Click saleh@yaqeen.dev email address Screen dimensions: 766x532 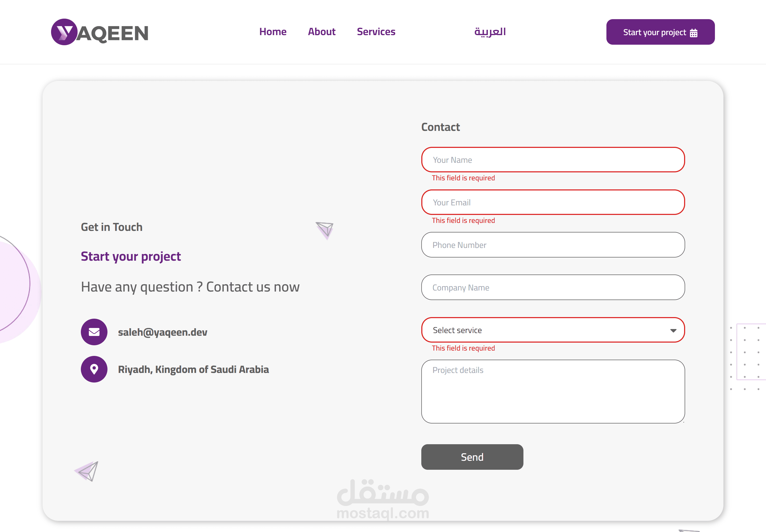(x=163, y=332)
